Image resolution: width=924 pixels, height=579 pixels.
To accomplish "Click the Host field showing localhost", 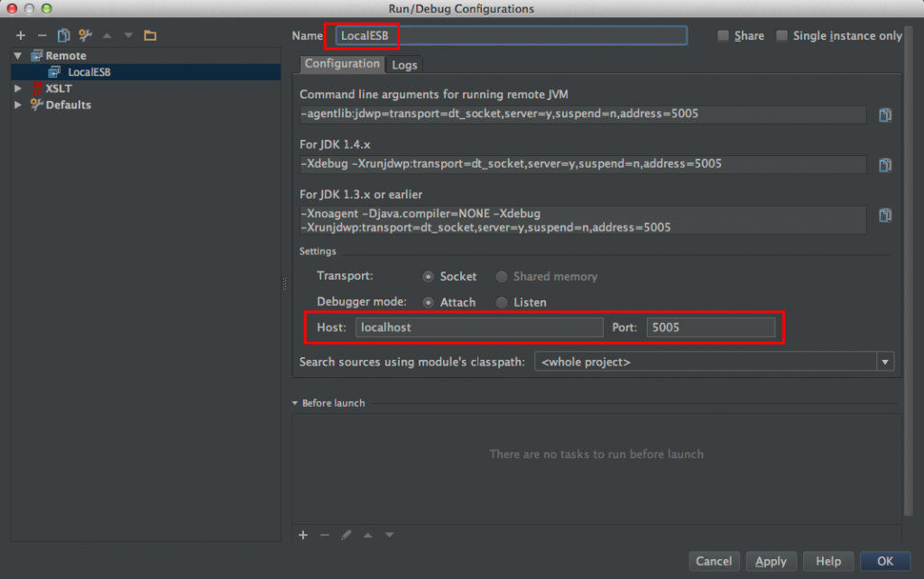I will pyautogui.click(x=479, y=326).
